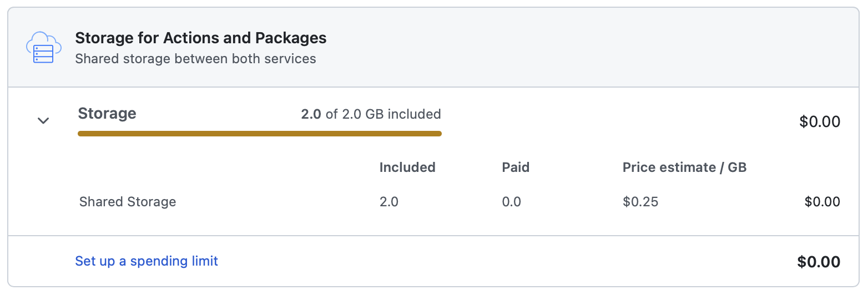The image size is (868, 295).
Task: Click the bold total $0.00 amount at bottom
Action: (x=819, y=262)
